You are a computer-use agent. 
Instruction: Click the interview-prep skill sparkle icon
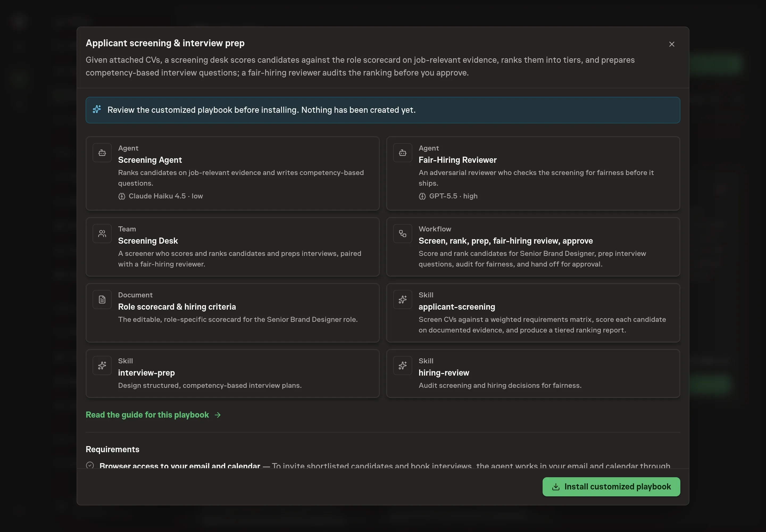coord(102,366)
